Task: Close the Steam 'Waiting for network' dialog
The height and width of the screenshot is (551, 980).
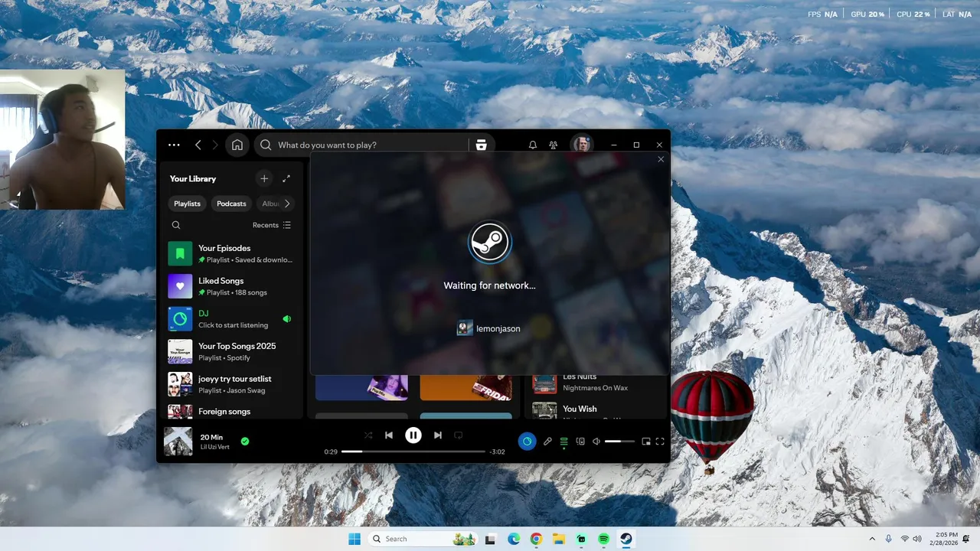Action: pos(661,159)
